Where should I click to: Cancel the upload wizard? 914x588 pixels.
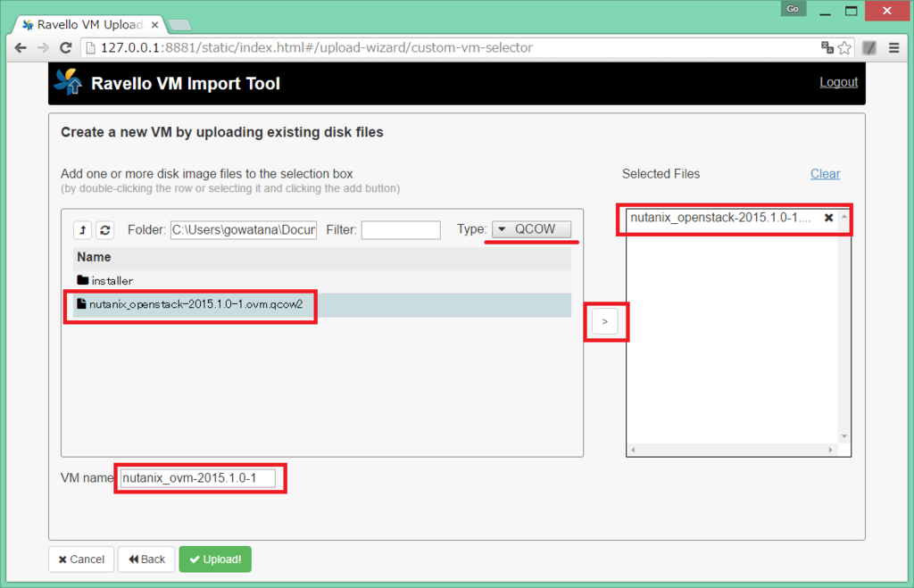[81, 559]
